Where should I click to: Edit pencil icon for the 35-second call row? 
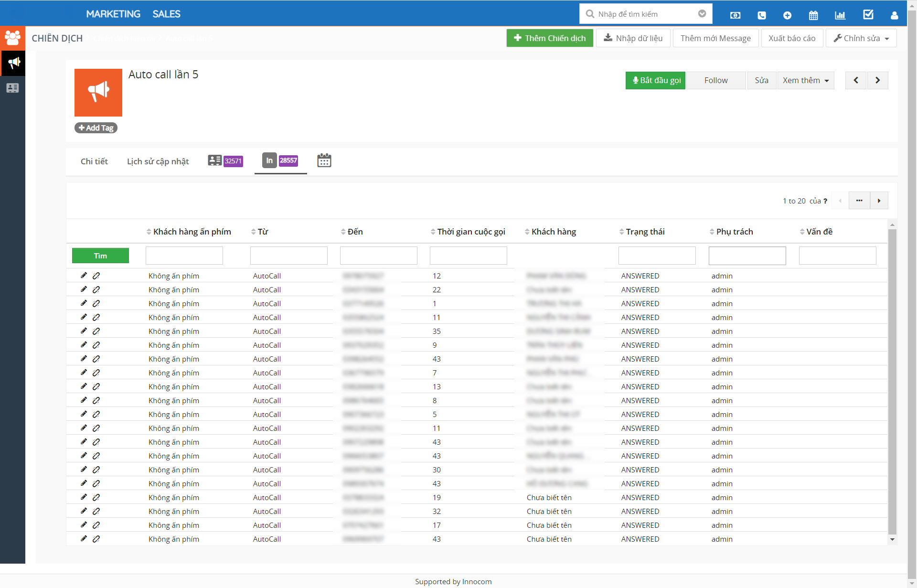point(84,331)
